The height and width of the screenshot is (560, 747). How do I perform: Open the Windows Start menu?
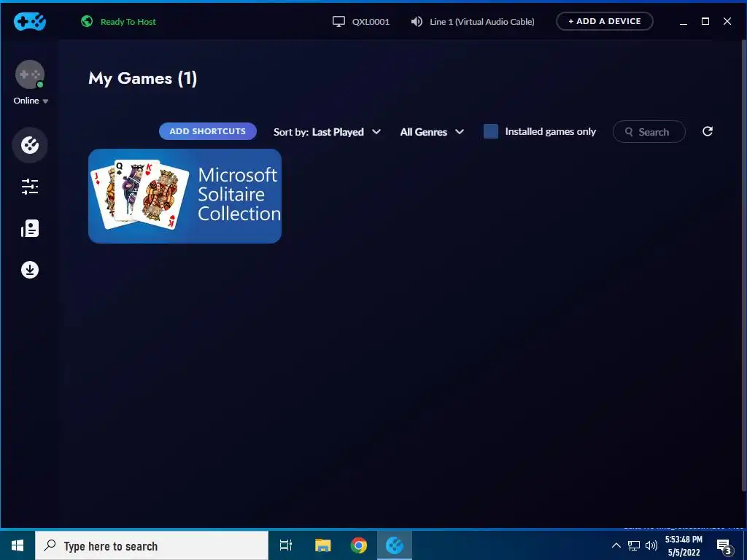[x=18, y=545]
